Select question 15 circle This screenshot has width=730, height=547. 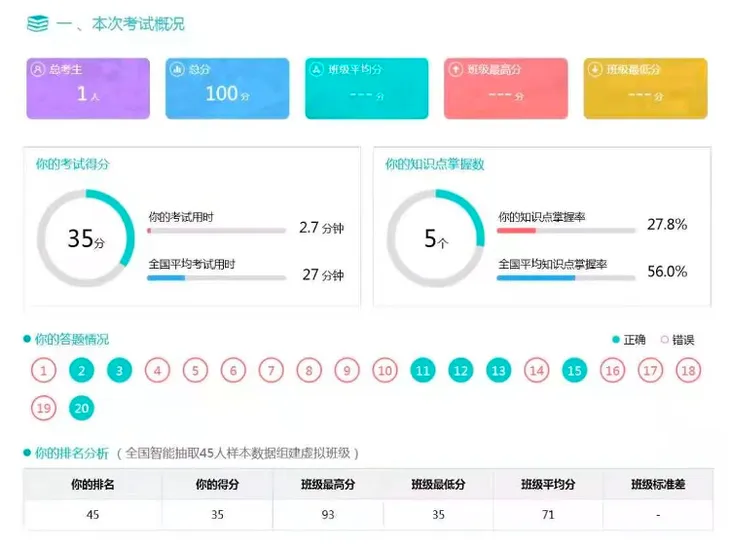(575, 371)
